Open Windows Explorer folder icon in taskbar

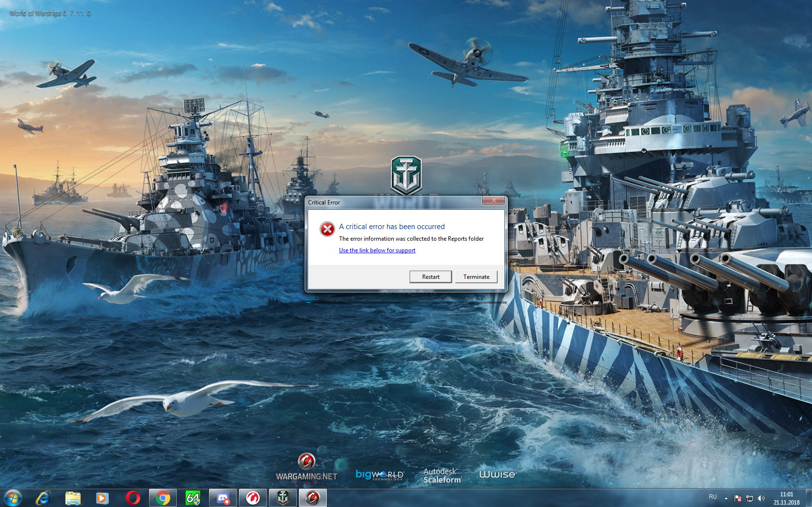[x=73, y=498]
